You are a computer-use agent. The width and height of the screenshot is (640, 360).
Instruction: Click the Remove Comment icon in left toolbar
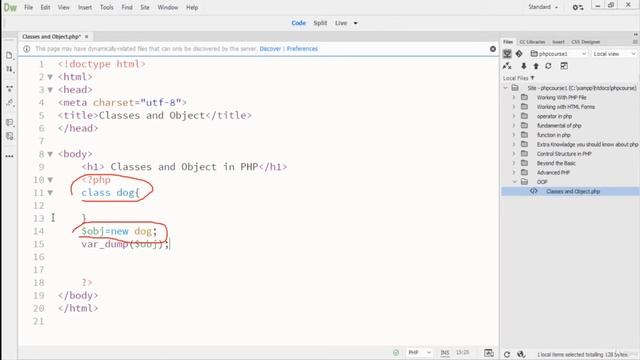(9, 136)
